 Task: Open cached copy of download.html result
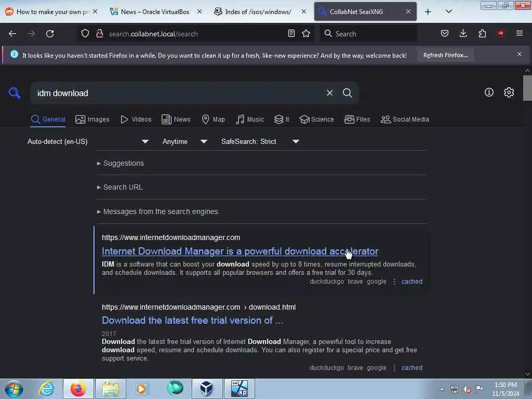(412, 368)
